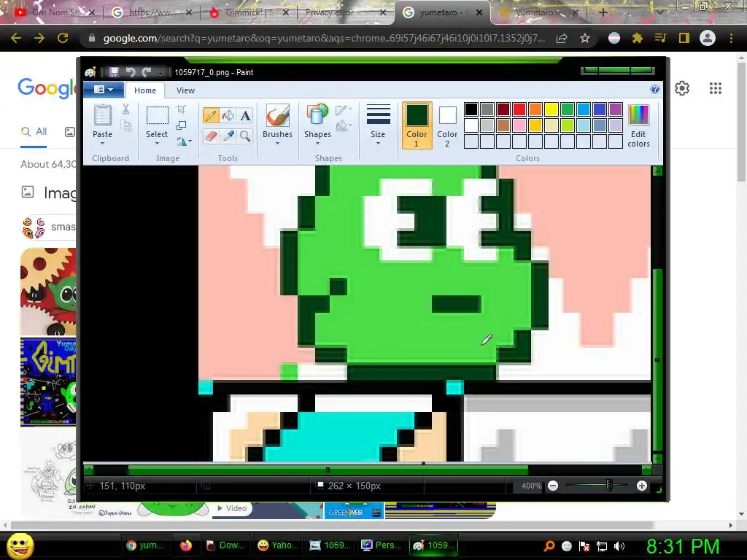Click the Resize icon in Image group
This screenshot has height=560, width=747.
click(x=182, y=125)
